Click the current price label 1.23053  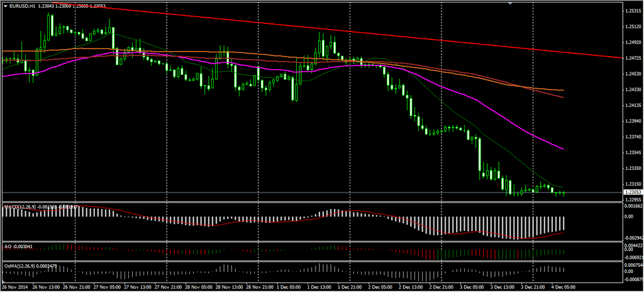[x=632, y=192]
